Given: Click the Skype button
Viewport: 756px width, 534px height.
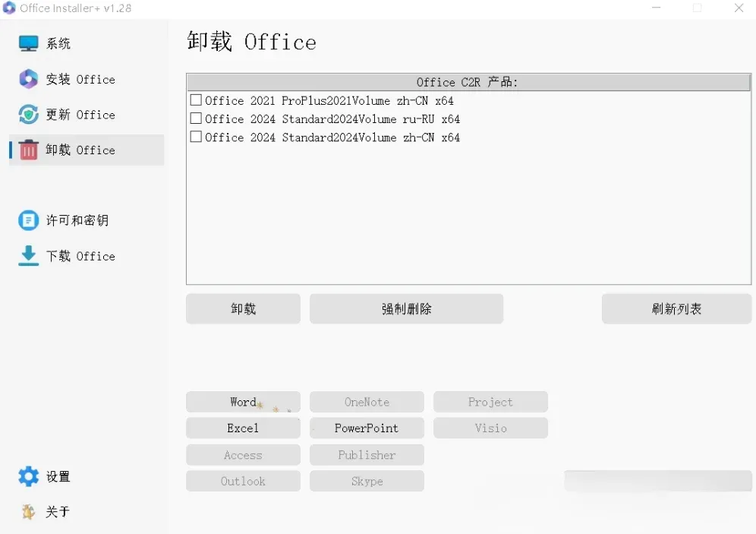Looking at the screenshot, I should point(367,481).
